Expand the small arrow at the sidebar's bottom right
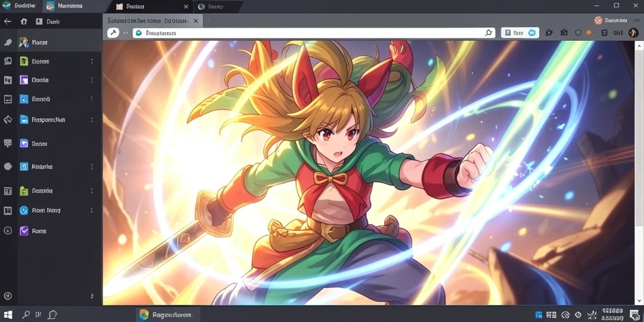The width and height of the screenshot is (644, 322). (92, 296)
